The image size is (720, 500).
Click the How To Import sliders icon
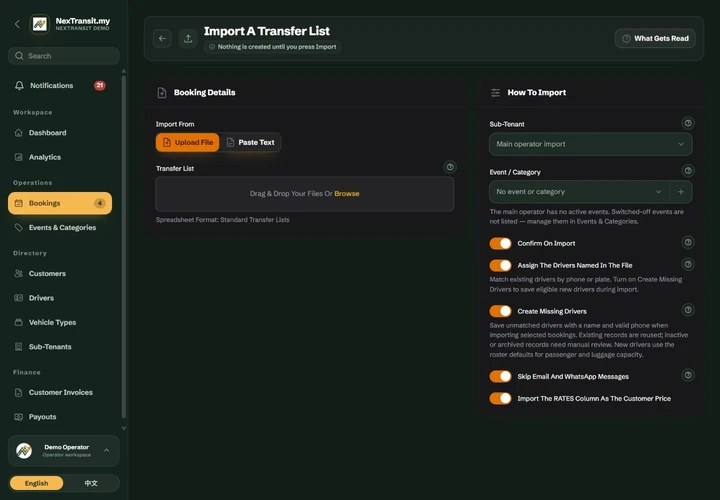(x=495, y=93)
